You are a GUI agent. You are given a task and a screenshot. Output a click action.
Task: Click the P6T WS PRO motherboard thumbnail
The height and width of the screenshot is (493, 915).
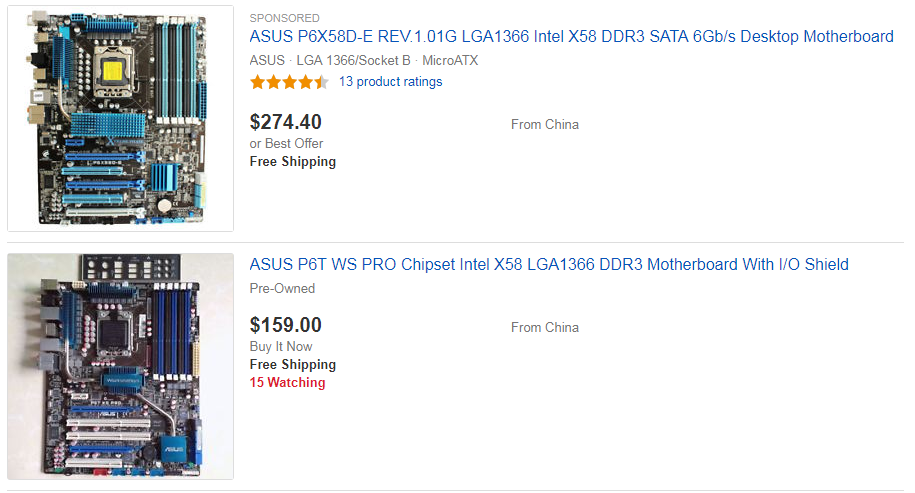point(121,366)
